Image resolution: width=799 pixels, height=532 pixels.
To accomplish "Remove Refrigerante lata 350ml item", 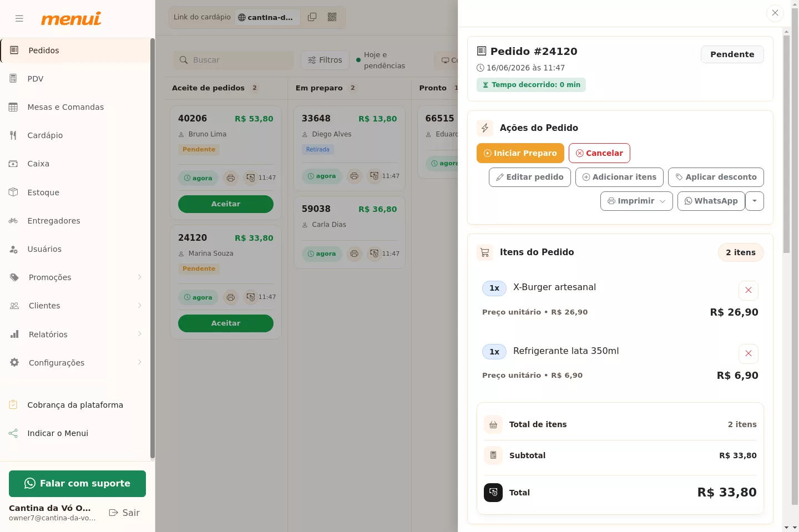I will [749, 353].
